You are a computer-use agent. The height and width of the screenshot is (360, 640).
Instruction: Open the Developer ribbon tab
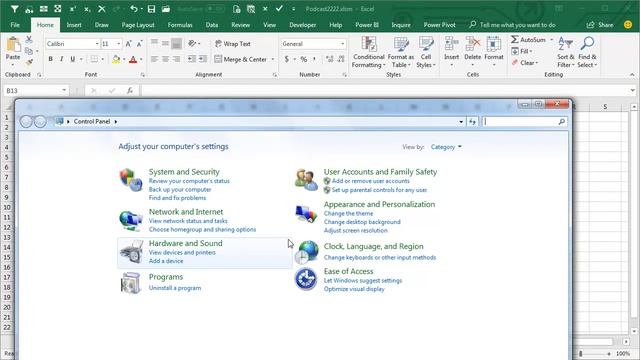[302, 25]
